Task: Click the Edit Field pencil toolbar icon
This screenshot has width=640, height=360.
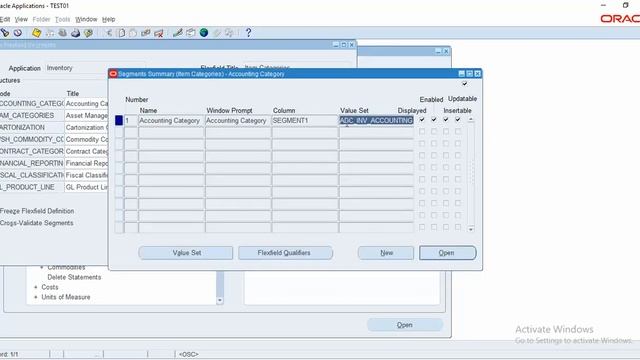Action: coord(178,33)
